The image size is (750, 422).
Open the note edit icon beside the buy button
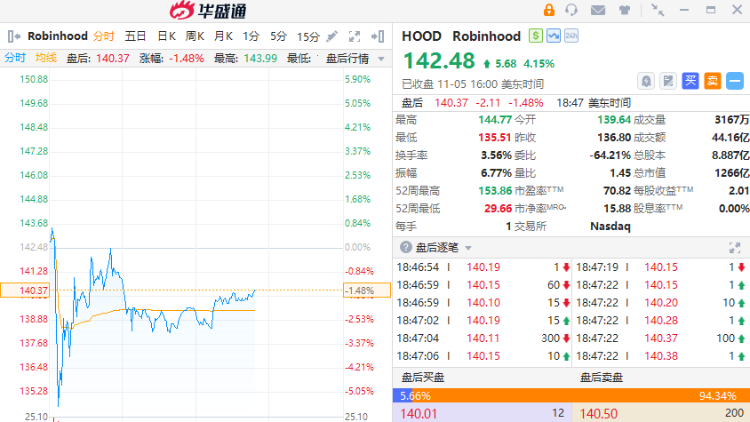coord(668,81)
